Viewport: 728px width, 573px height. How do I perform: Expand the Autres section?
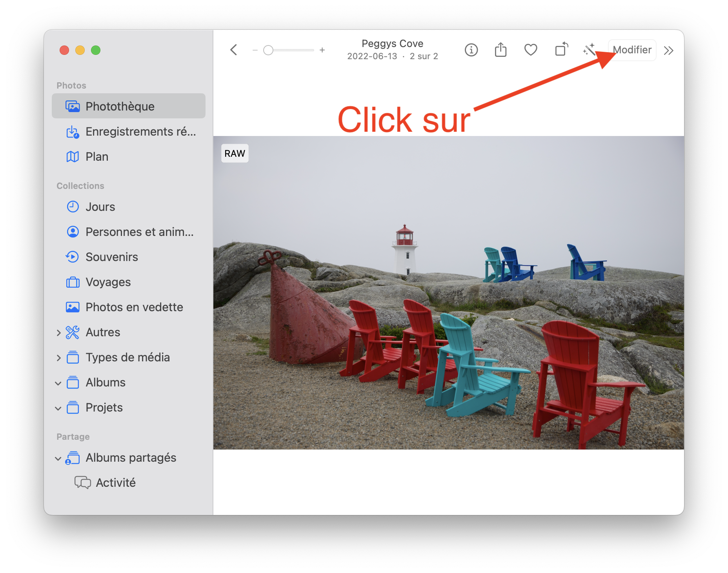[58, 333]
